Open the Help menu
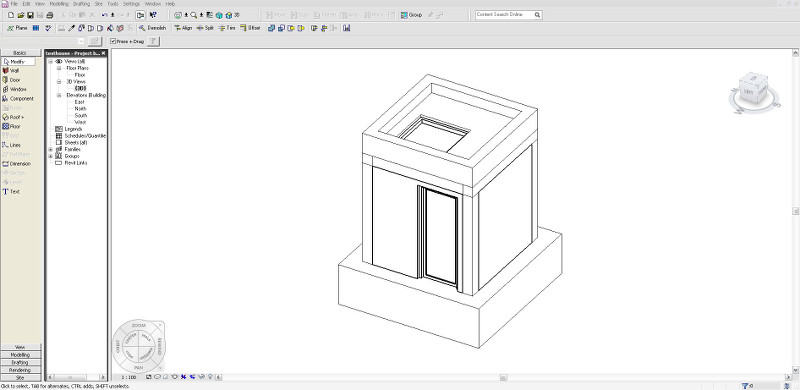This screenshot has height=390, width=800. click(170, 4)
